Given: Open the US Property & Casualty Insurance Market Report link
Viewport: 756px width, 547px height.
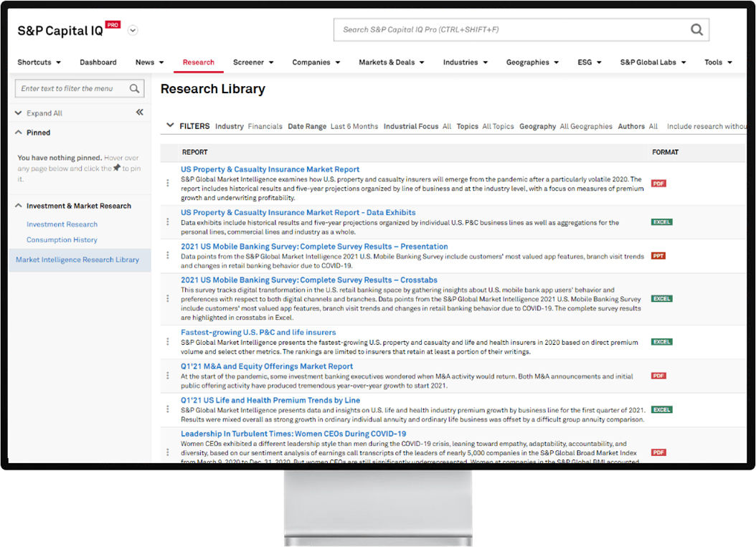Looking at the screenshot, I should click(270, 170).
